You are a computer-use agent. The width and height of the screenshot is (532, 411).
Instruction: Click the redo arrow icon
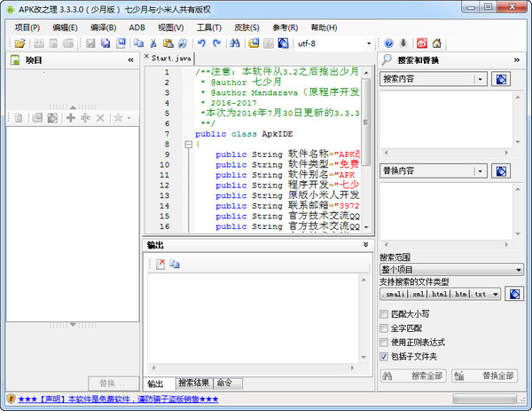(216, 43)
